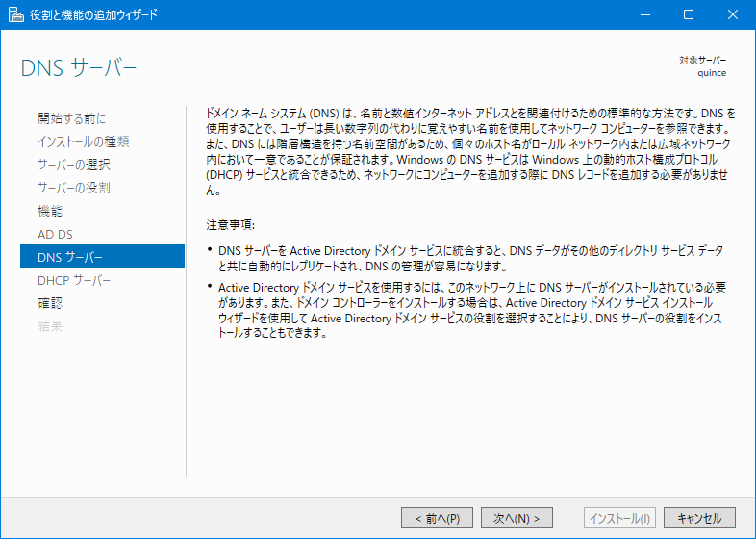Select インストールの種類 step in sidebar
The image size is (756, 539).
coord(84,141)
